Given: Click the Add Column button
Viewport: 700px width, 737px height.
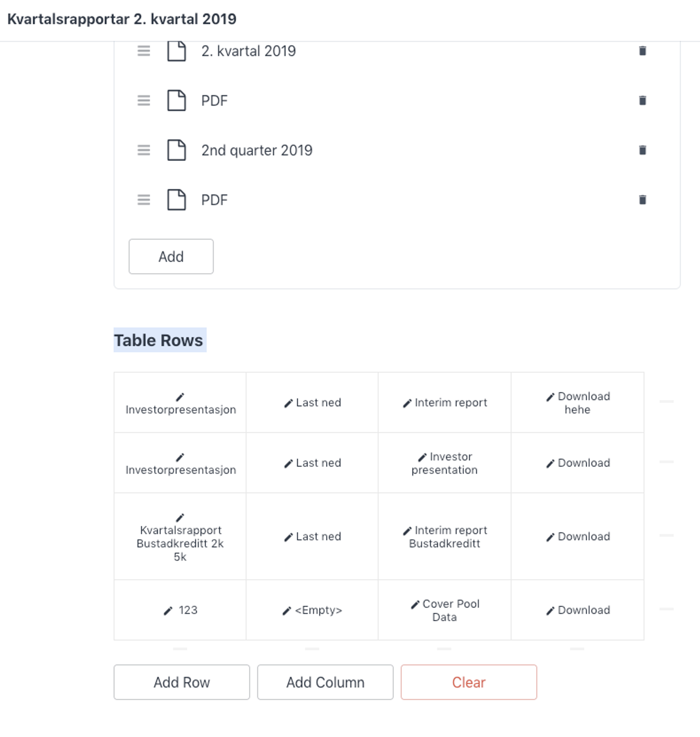Looking at the screenshot, I should click(x=325, y=682).
